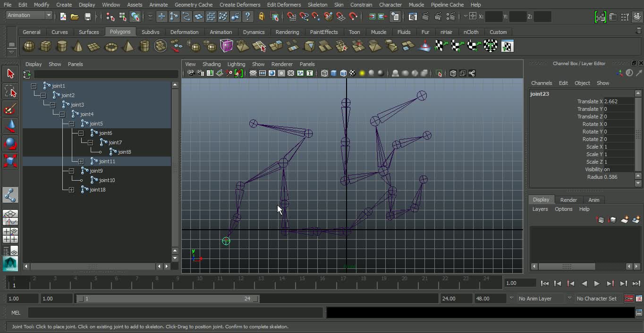Activate the Paint Selection tool
This screenshot has height=333, width=644.
pyautogui.click(x=10, y=108)
